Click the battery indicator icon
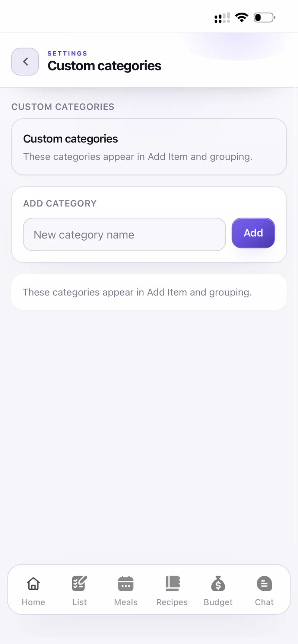 [x=264, y=17]
